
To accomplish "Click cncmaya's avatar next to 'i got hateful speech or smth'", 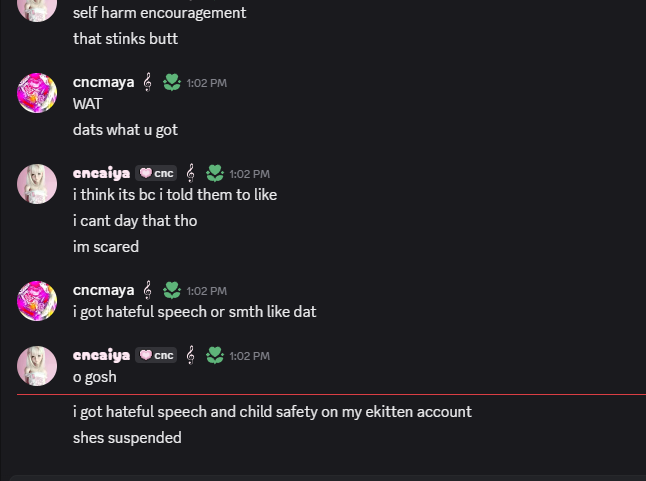I will [37, 301].
